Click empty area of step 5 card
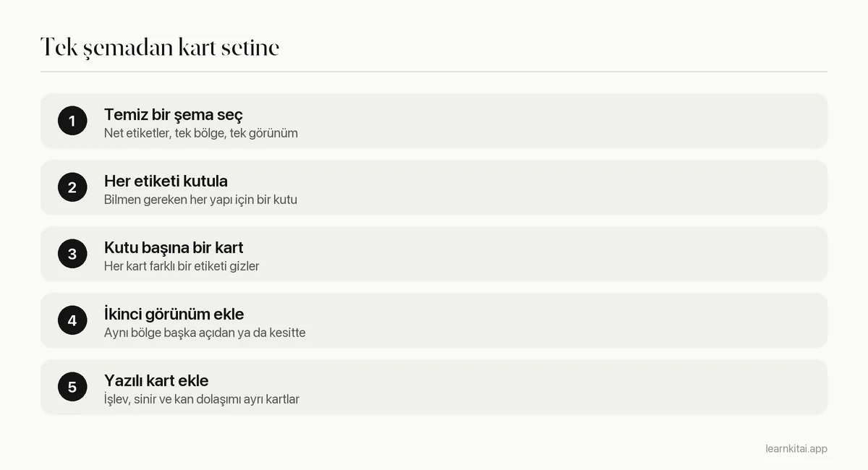 564,387
